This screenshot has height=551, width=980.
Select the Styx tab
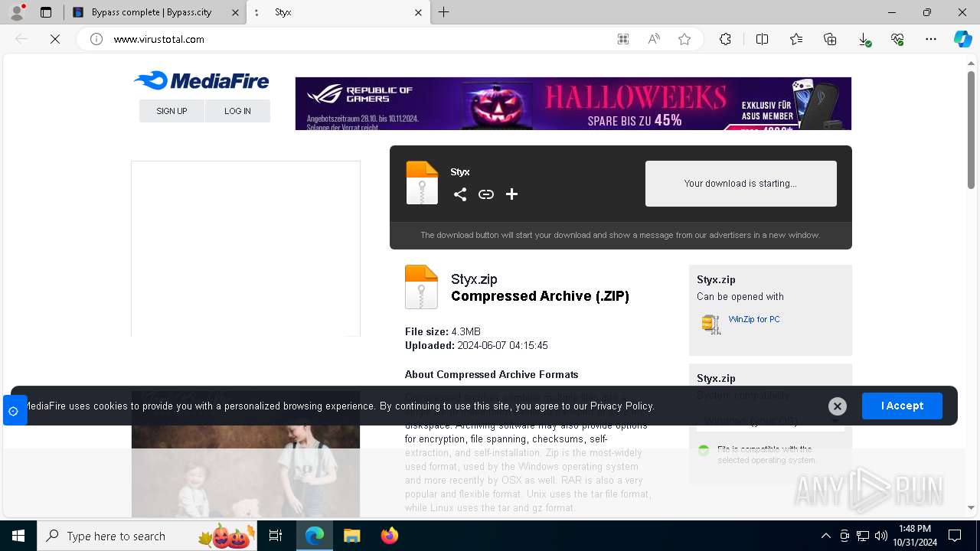click(338, 12)
